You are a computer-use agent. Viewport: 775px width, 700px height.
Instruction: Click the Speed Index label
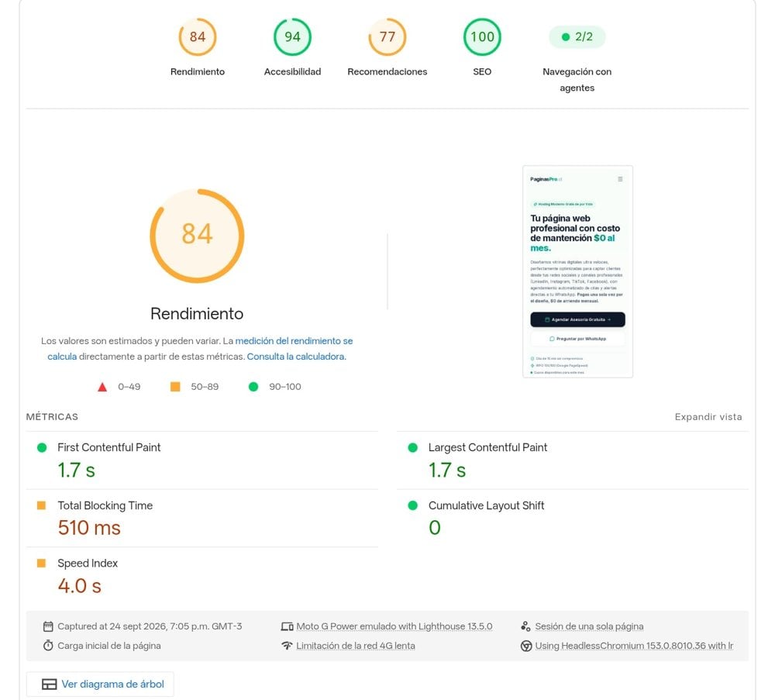[88, 563]
